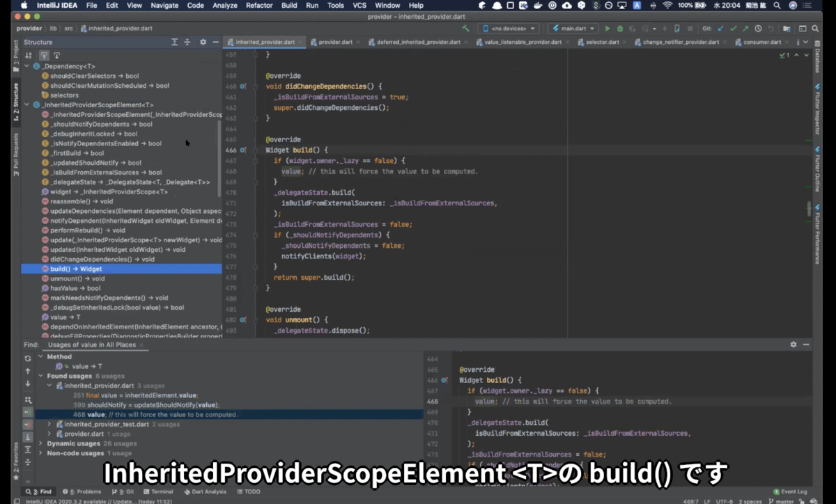The height and width of the screenshot is (504, 836).
Task: Expand provider.dart usage node
Action: (49, 434)
